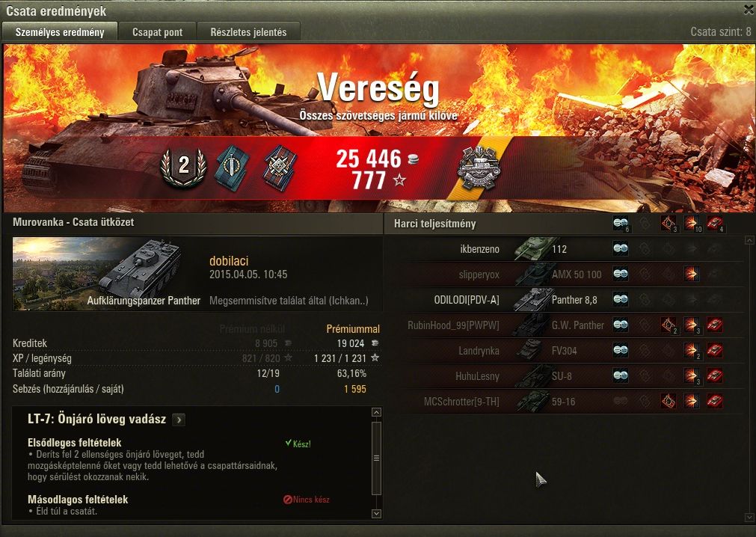
Task: Click the mission panel scrollbar handle
Action: point(377,458)
